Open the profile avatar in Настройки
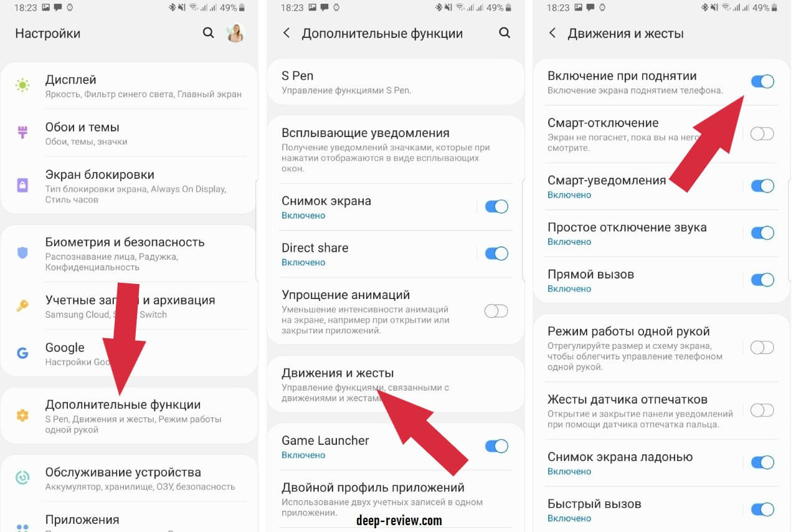Viewport: 796px width, 532px height. pyautogui.click(x=235, y=33)
